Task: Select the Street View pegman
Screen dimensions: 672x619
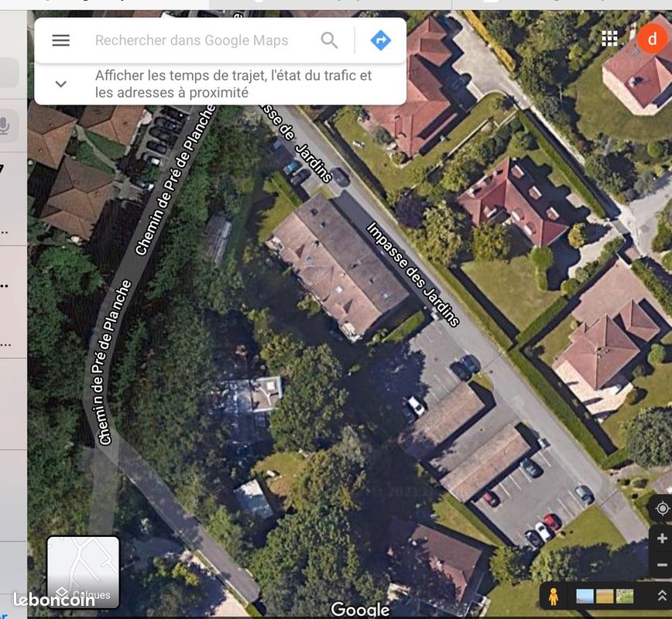Action: point(554,596)
